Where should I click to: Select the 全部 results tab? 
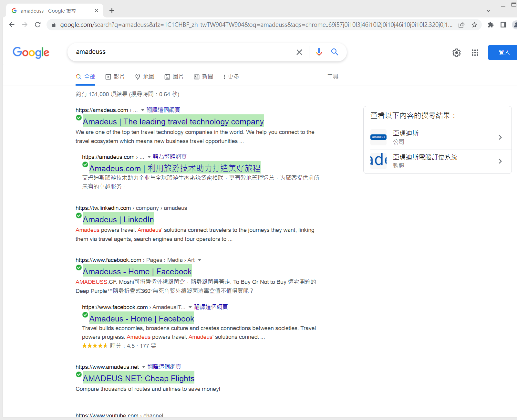86,77
